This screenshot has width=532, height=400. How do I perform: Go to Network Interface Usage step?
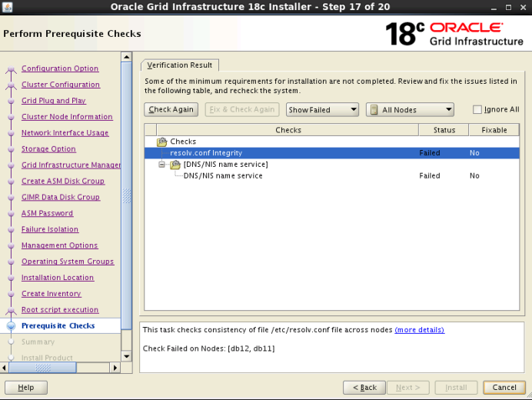coord(65,133)
